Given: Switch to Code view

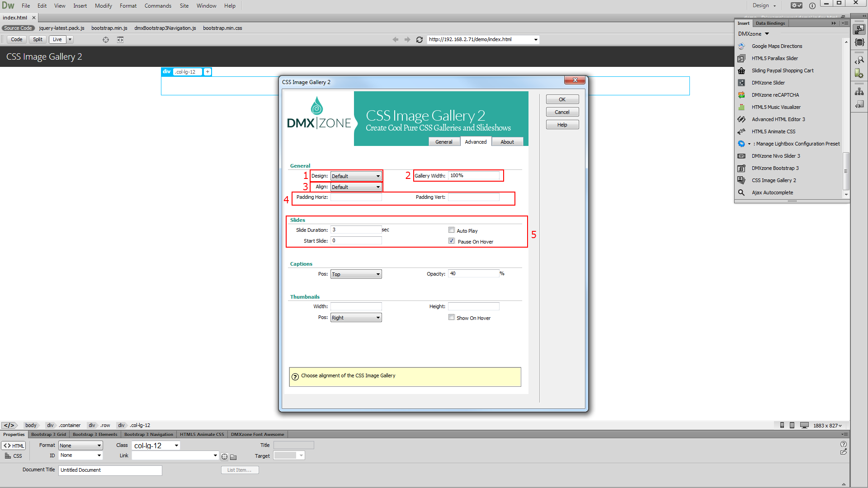Looking at the screenshot, I should (x=17, y=39).
